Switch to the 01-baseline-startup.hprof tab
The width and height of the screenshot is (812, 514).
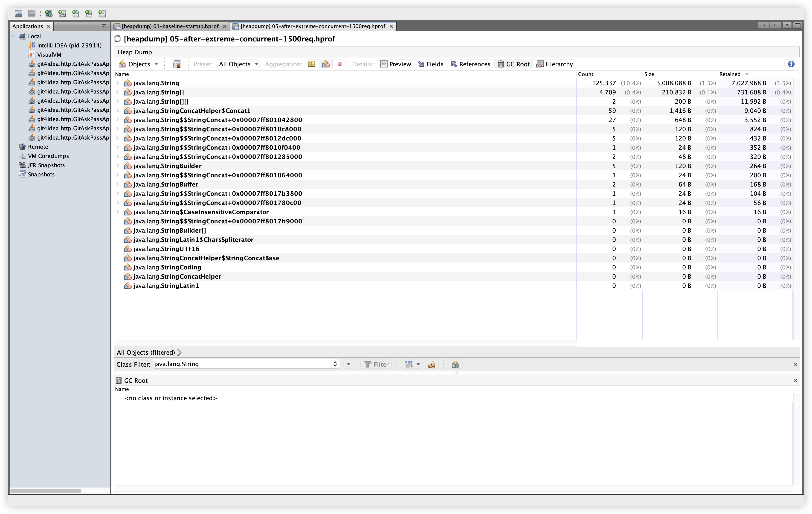(170, 26)
